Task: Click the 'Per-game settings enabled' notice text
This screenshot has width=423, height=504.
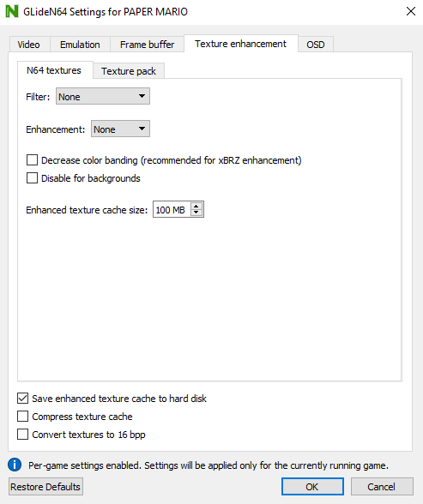Action: [208, 465]
